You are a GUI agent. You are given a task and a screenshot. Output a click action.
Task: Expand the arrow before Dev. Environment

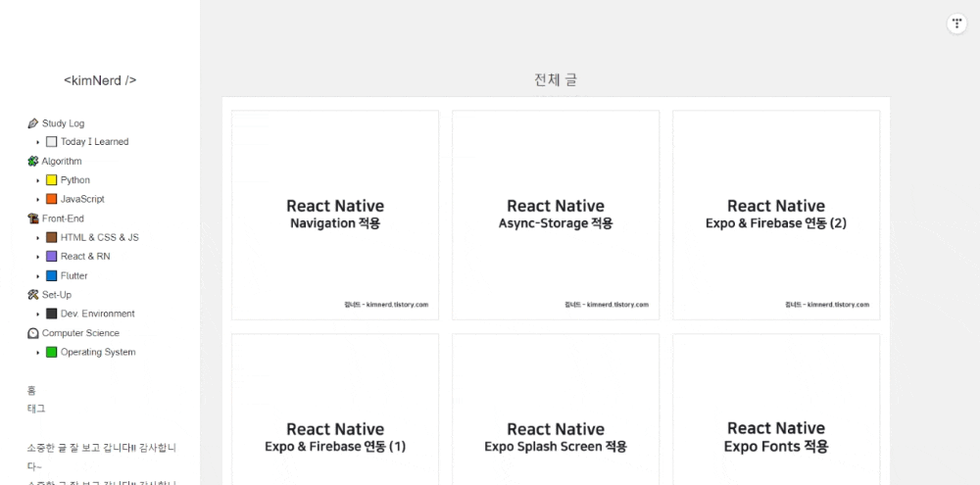[x=38, y=315]
